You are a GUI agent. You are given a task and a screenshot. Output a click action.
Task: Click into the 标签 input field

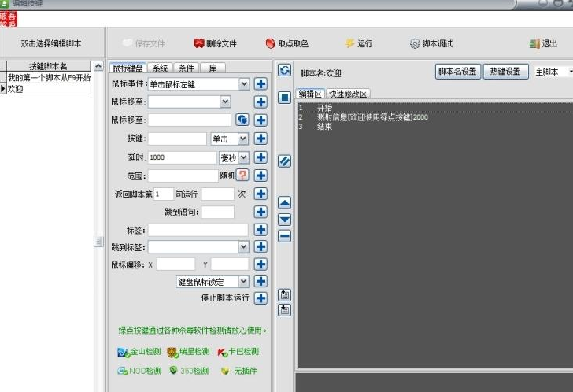pyautogui.click(x=198, y=230)
